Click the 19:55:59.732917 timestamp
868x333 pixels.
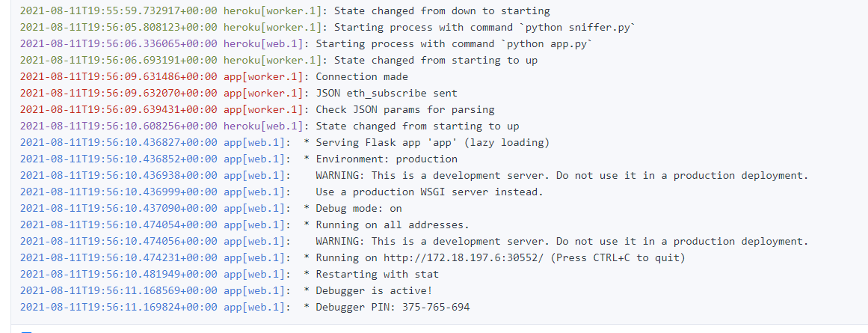[x=119, y=11]
